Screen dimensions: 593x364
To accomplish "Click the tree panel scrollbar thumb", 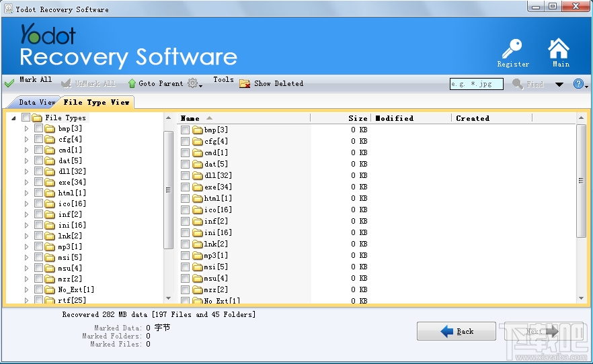I will pyautogui.click(x=168, y=190).
